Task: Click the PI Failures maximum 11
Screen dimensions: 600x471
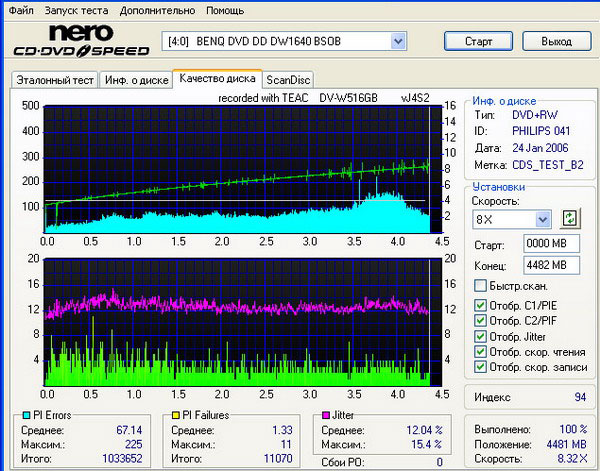Action: coord(286,444)
